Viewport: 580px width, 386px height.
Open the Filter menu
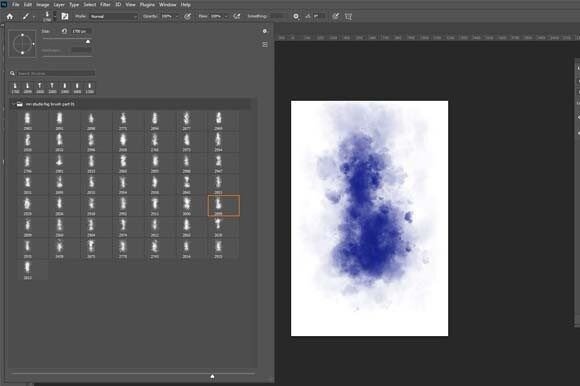point(105,5)
